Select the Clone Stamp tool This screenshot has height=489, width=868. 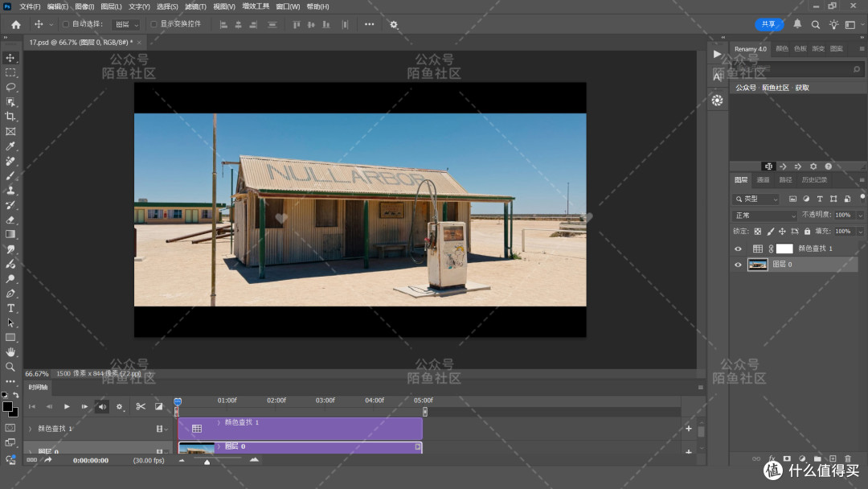click(x=10, y=190)
